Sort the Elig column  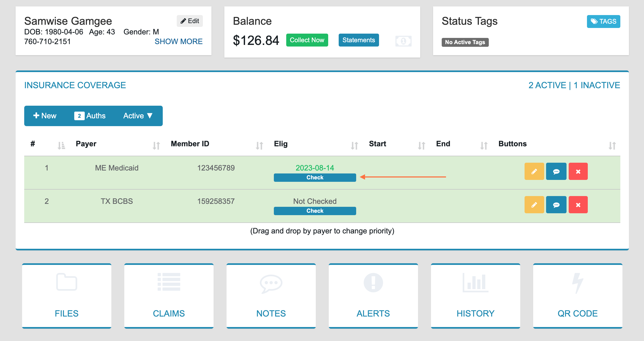click(355, 145)
